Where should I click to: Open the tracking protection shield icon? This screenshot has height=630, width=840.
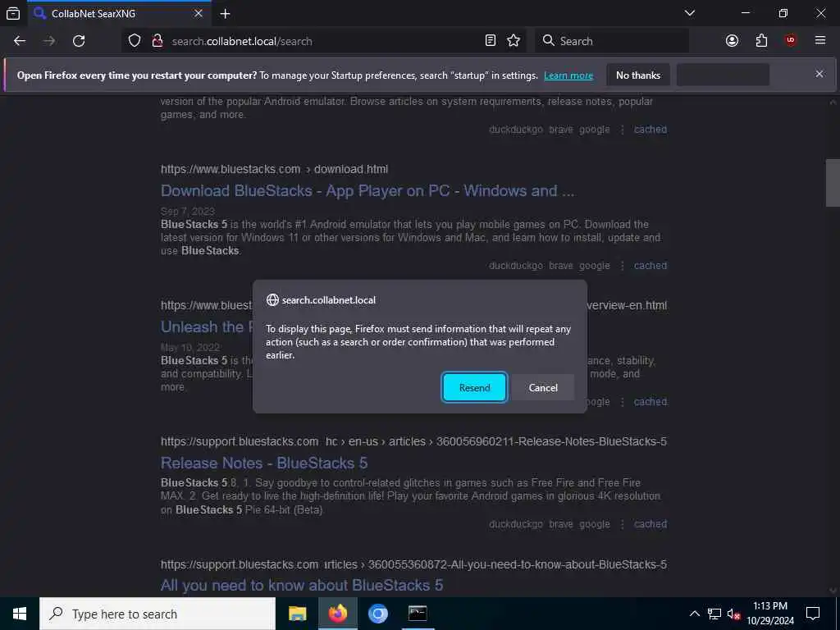(x=135, y=41)
